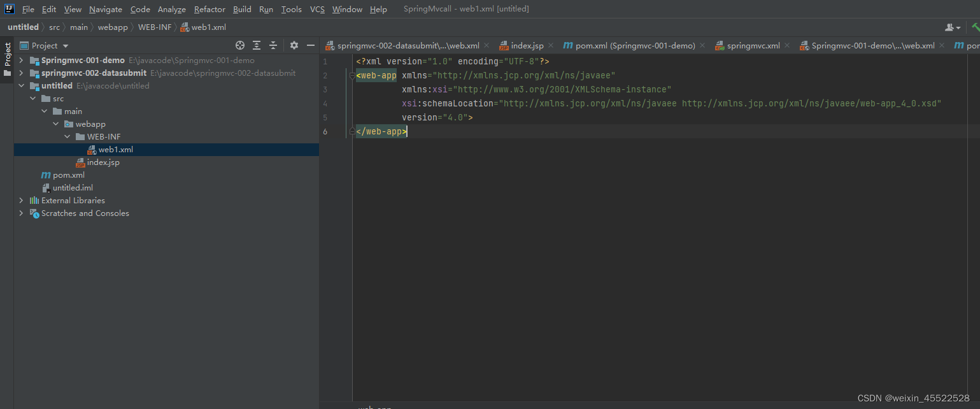Image resolution: width=980 pixels, height=409 pixels.
Task: Click the folder icon in the left stripe
Action: tap(7, 73)
